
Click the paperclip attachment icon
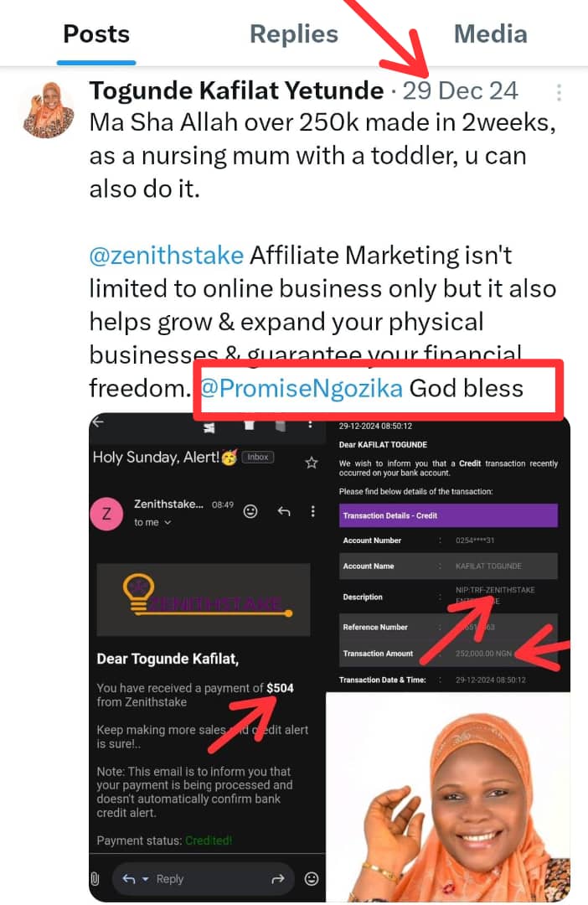pos(95,878)
